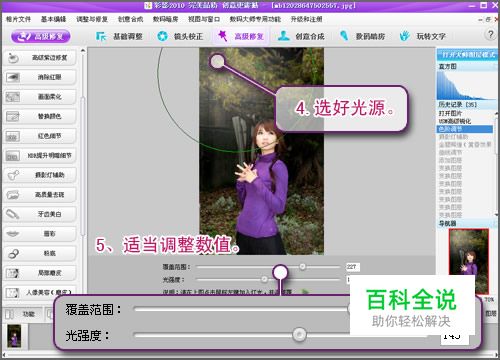Select the HDR提升明暗细节 tool

coord(40,156)
